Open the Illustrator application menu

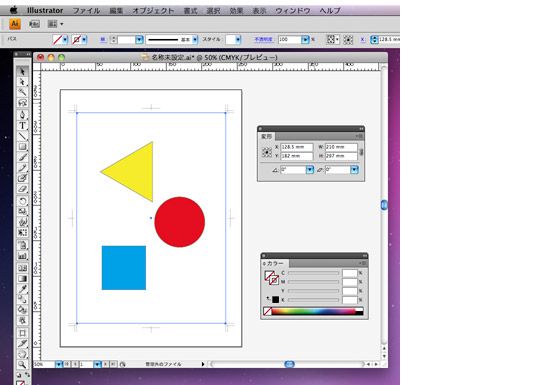point(45,11)
